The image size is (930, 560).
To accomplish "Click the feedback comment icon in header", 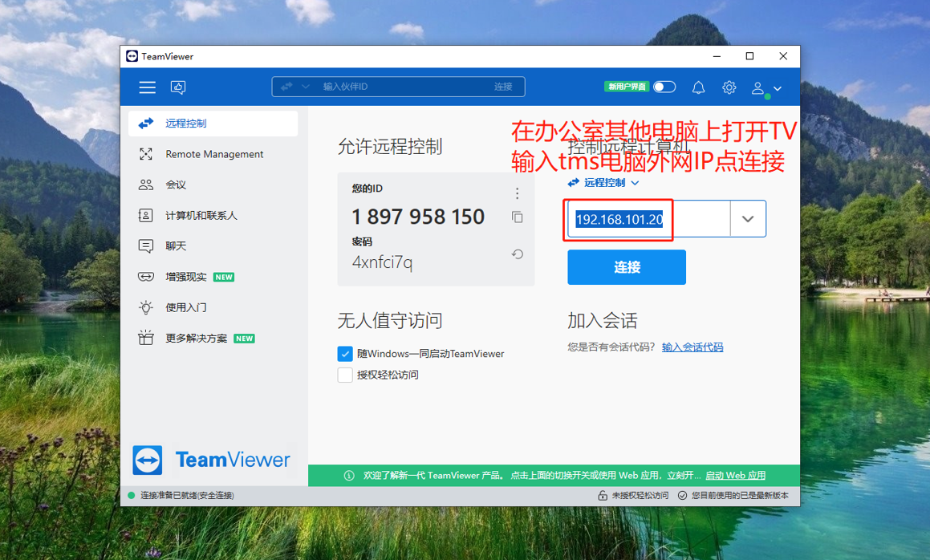I will coord(178,87).
